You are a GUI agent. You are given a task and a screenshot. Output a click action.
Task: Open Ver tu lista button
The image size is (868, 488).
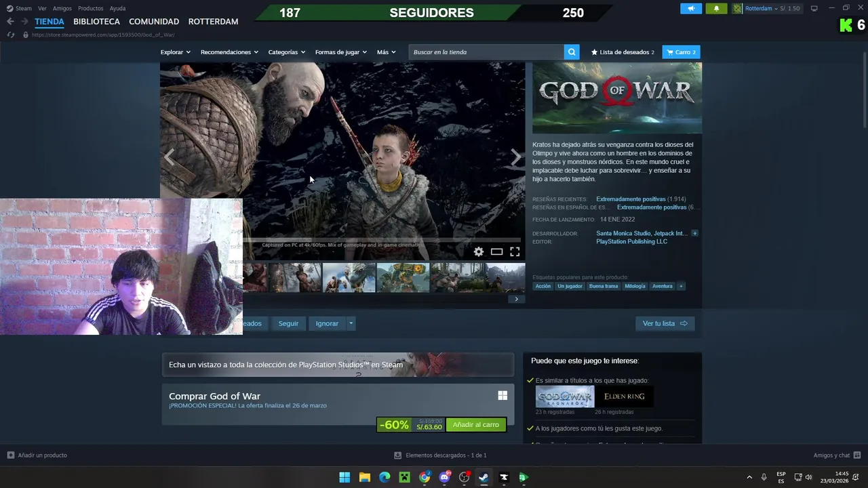click(x=665, y=323)
